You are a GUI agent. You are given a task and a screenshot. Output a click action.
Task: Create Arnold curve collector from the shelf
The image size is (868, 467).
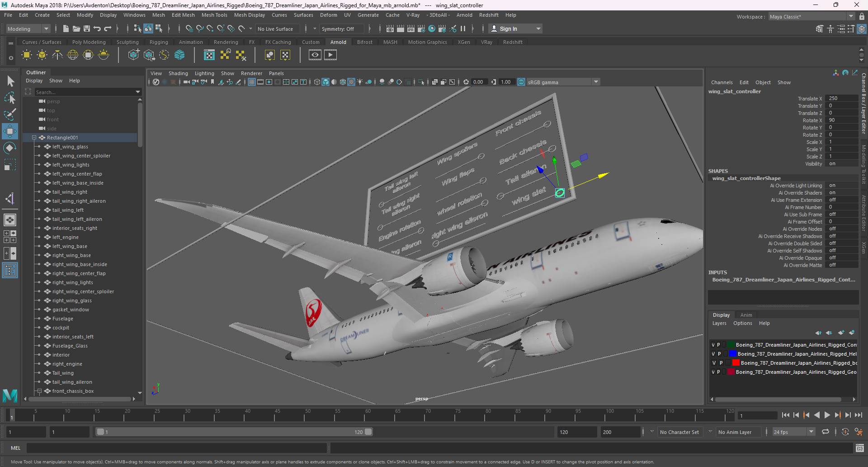164,55
